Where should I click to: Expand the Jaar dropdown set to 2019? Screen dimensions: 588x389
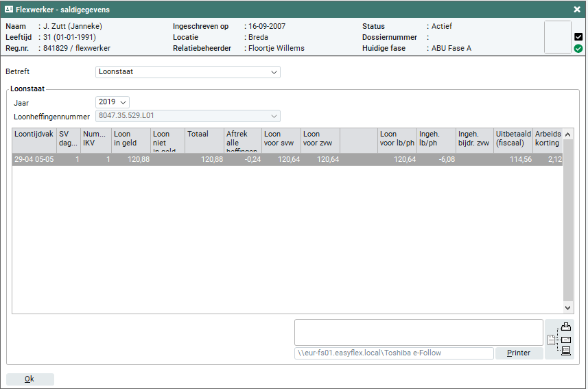113,102
